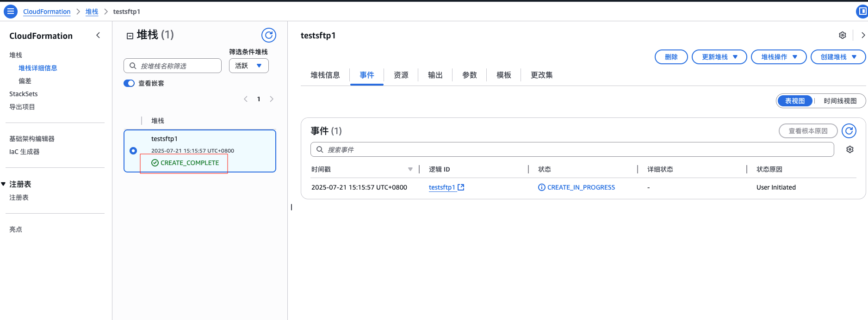The image size is (868, 320).
Task: Open the Registry link in sidebar
Action: (x=19, y=197)
